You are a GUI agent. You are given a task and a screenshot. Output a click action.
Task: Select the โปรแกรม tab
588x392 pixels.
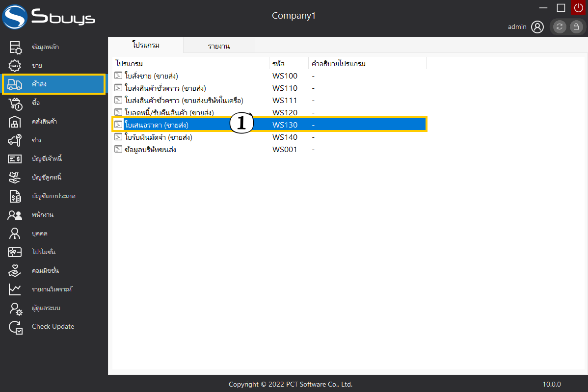pyautogui.click(x=146, y=45)
